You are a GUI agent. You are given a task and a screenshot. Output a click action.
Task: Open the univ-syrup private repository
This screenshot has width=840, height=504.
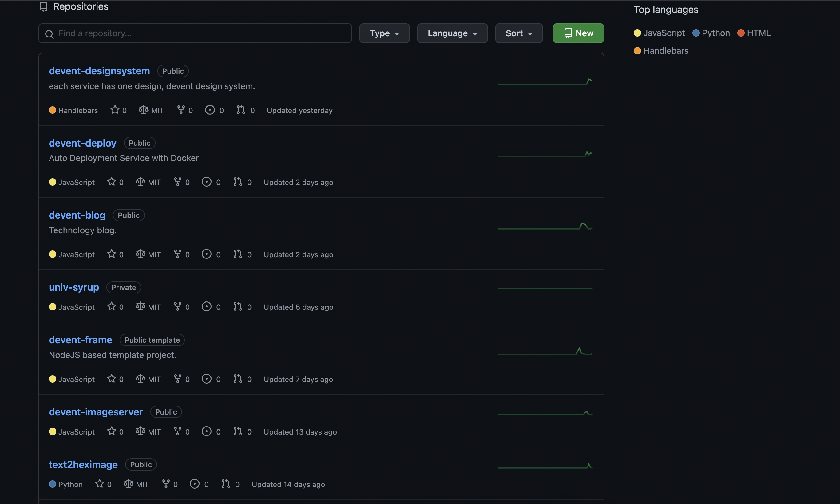[x=74, y=287]
